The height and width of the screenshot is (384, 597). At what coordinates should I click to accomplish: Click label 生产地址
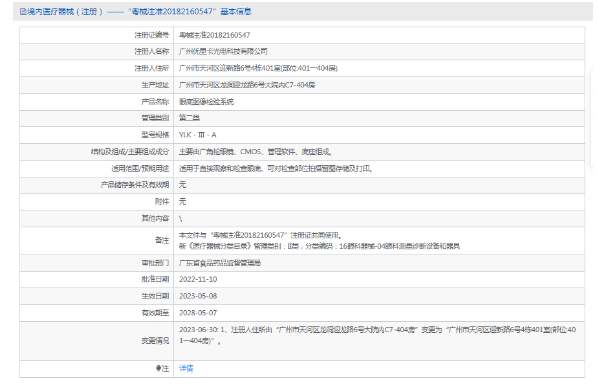[155, 85]
